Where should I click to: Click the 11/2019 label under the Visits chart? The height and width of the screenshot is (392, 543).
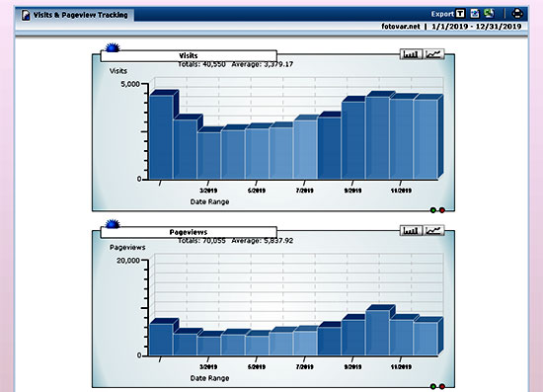click(x=401, y=191)
